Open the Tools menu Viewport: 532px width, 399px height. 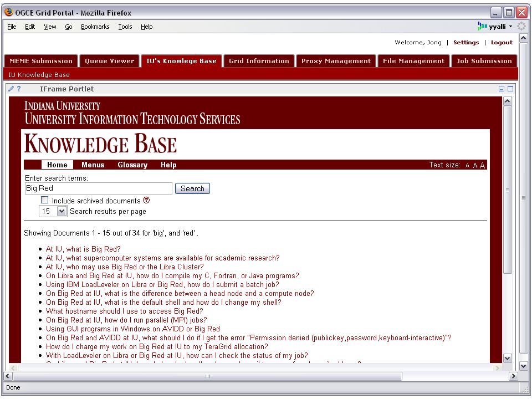tap(125, 27)
